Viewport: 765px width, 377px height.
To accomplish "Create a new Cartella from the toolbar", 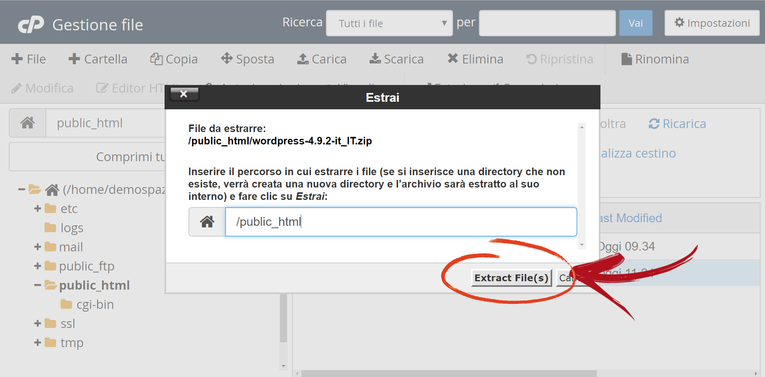I will pyautogui.click(x=98, y=59).
